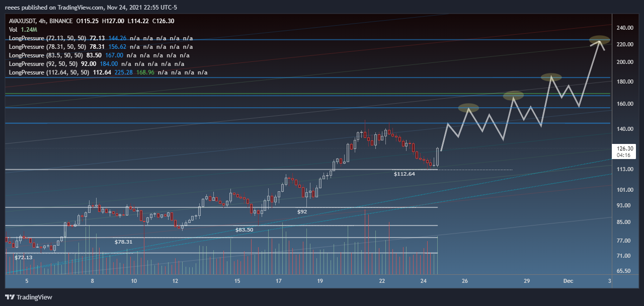Click the published-by header text with TradingView.com
The image size is (644, 306).
[x=91, y=7]
